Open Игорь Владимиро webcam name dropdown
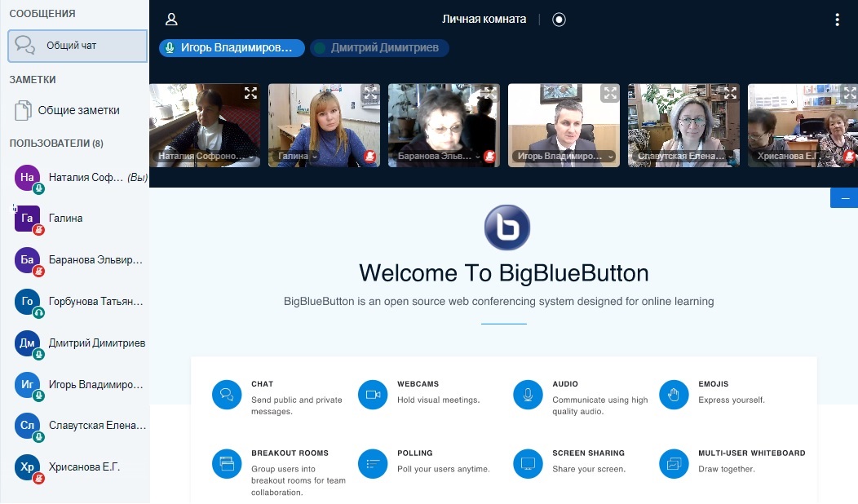 coord(564,156)
